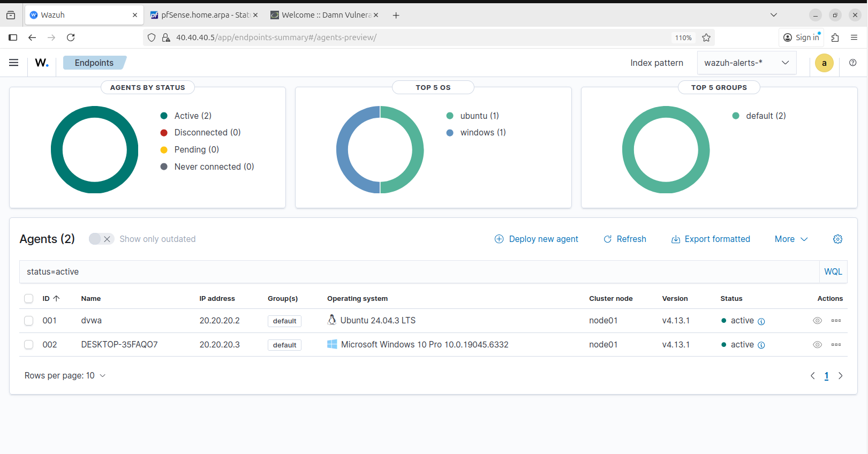Viewport: 868px width, 454px height.
Task: Open the Rows per page dropdown
Action: pyautogui.click(x=65, y=376)
